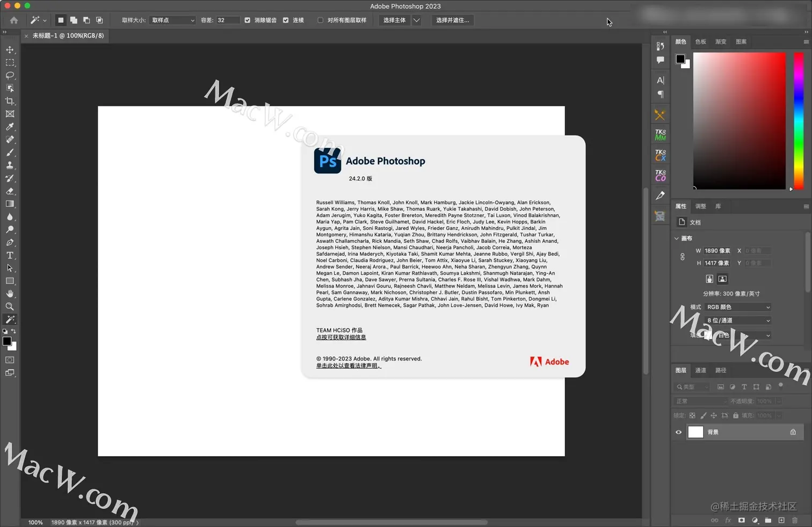Open the RGB 颜色 mode dropdown
Image resolution: width=812 pixels, height=527 pixels.
pos(738,307)
